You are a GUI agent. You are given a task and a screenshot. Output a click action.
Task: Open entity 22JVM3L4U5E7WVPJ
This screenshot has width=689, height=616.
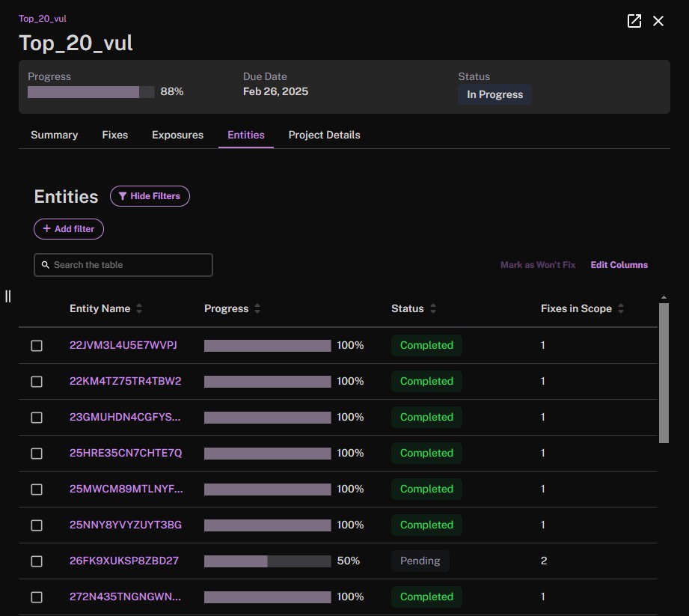[123, 345]
